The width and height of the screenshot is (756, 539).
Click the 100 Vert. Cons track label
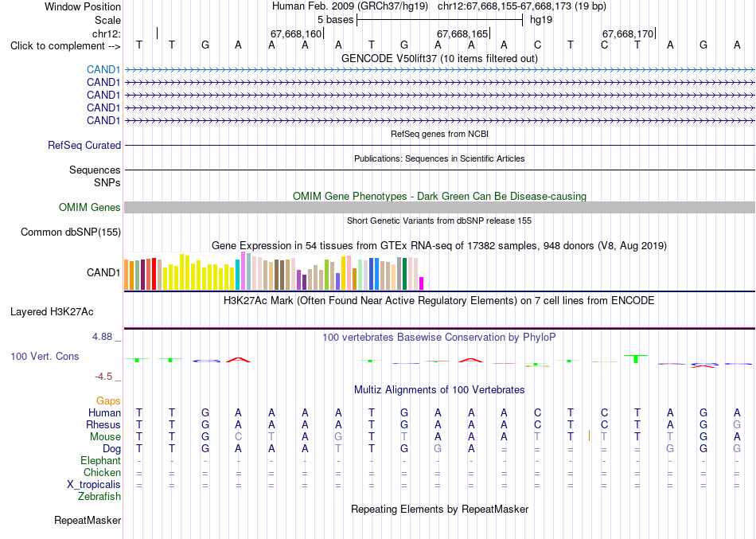tap(45, 356)
